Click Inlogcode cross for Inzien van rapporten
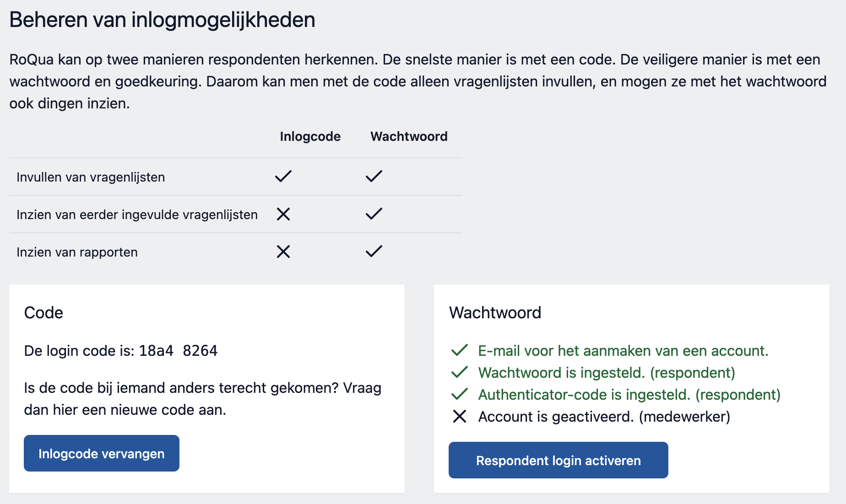 [283, 252]
